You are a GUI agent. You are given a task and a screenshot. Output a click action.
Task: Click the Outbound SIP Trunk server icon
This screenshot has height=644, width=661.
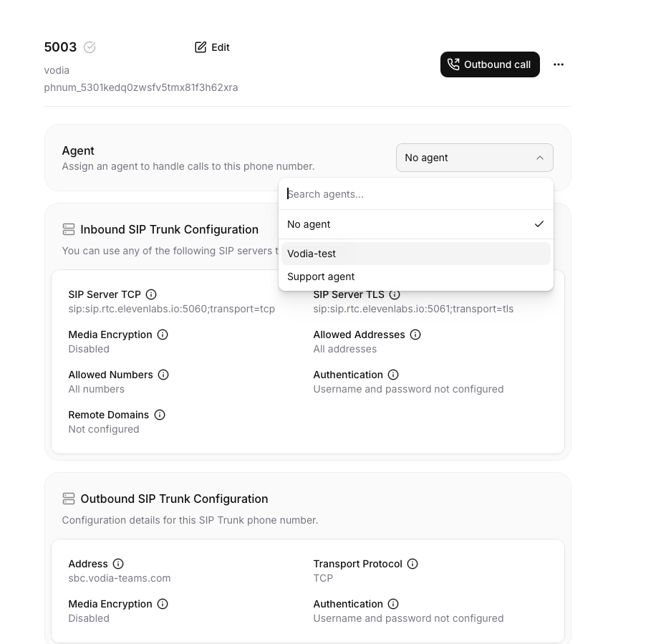[x=69, y=499]
